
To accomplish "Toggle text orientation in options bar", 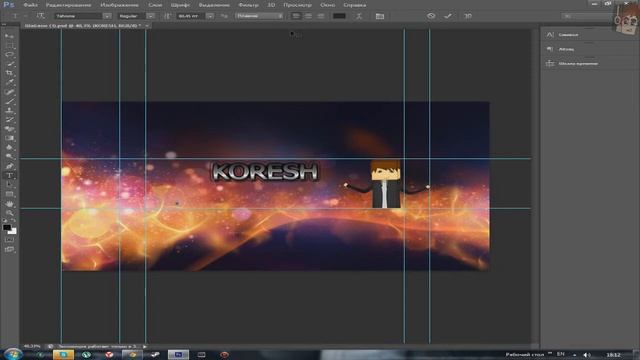I will click(40, 16).
